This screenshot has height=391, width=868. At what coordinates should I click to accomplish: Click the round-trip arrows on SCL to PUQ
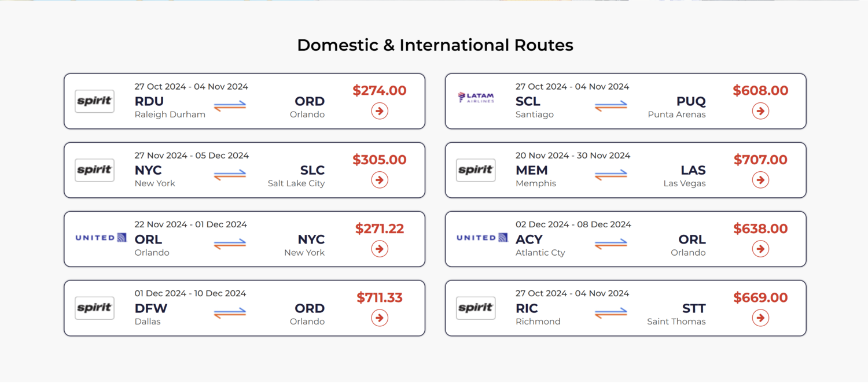[x=611, y=105]
